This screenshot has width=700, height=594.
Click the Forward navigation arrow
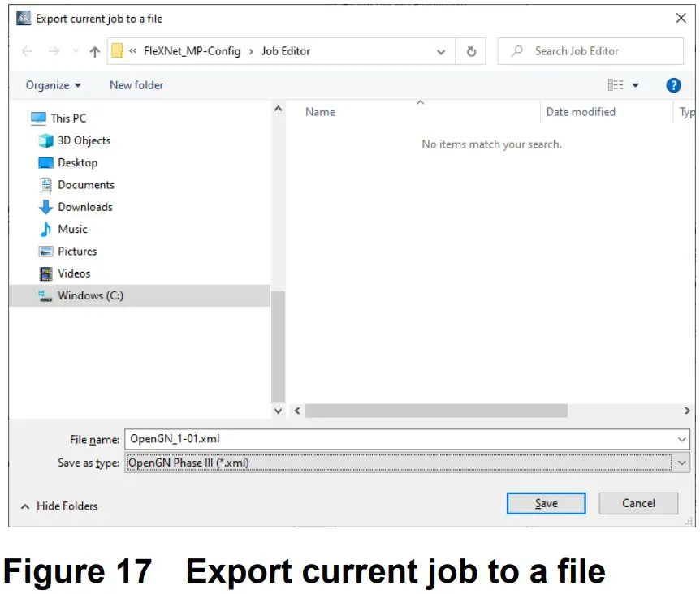[54, 52]
